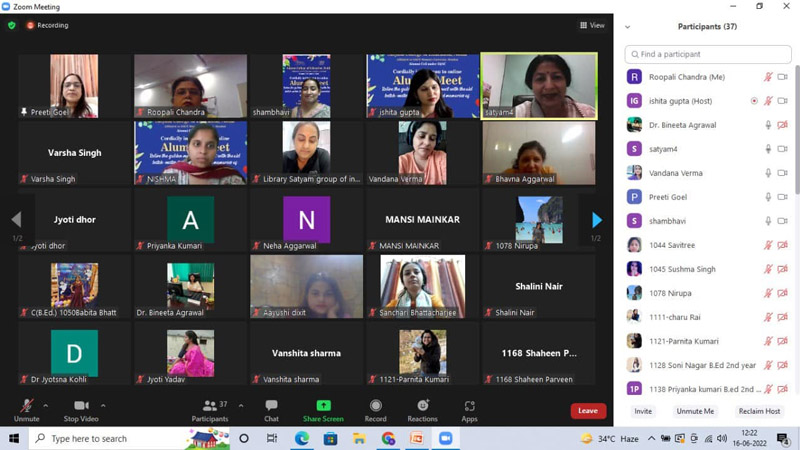The width and height of the screenshot is (800, 450).
Task: Click the participants list scrollbar
Action: (x=796, y=130)
